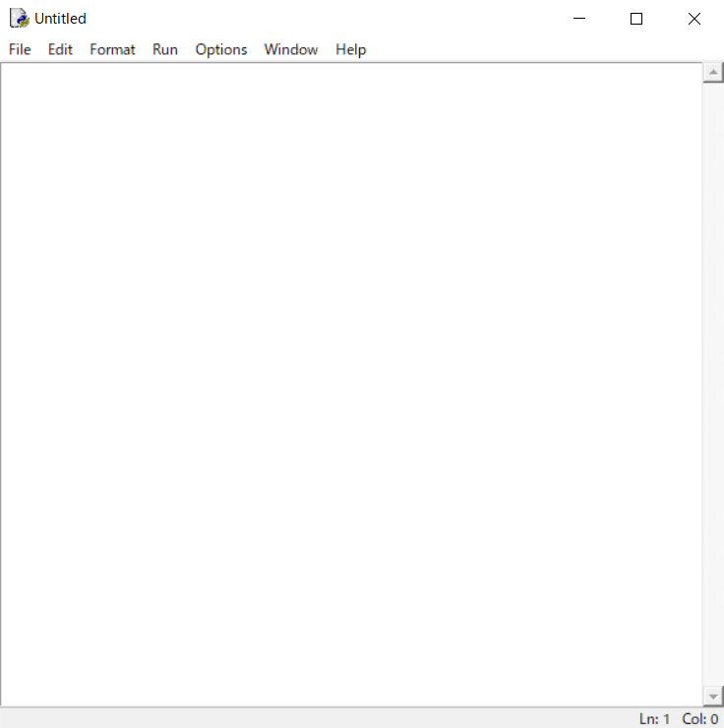
Task: Open the Help menu
Action: 350,49
